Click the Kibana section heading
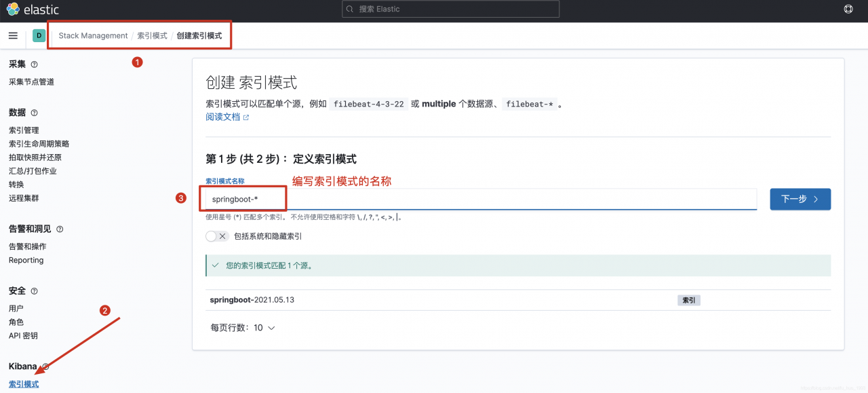This screenshot has width=868, height=393. tap(23, 366)
